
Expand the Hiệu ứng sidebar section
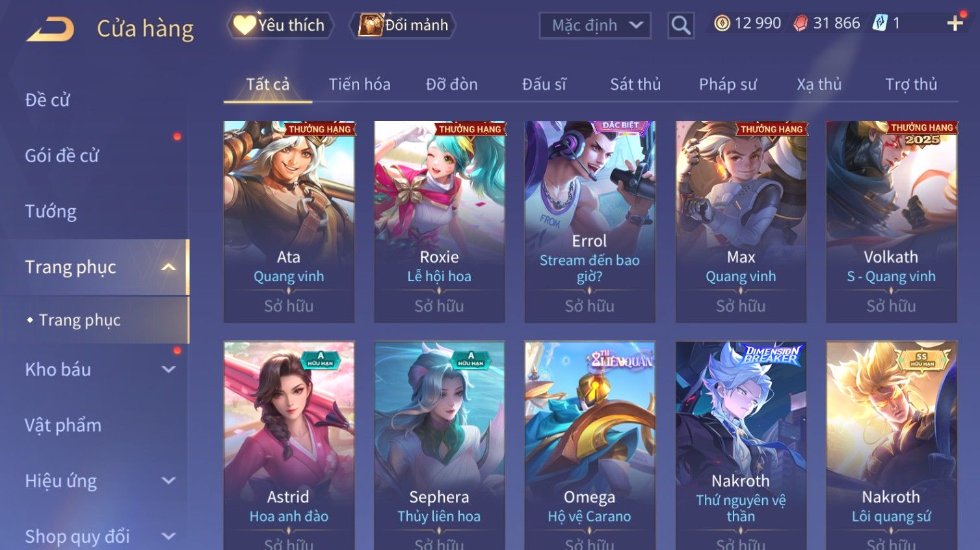[168, 480]
